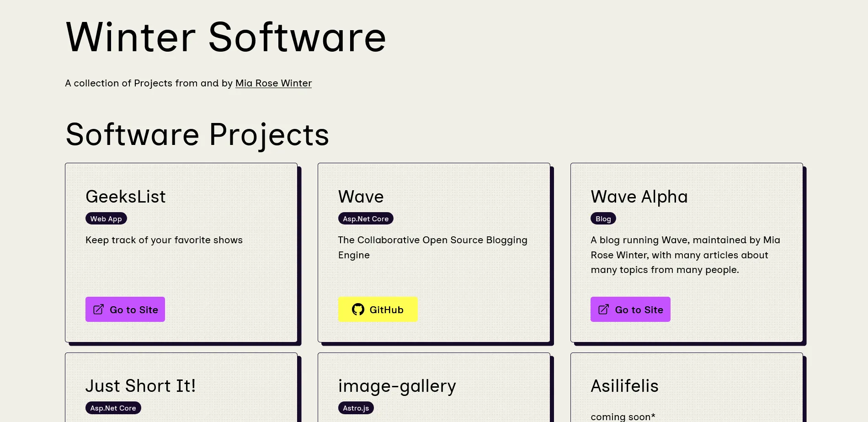Screen dimensions: 868x422
Task: Select the Blog tag on Wave Alpha
Action: point(603,219)
